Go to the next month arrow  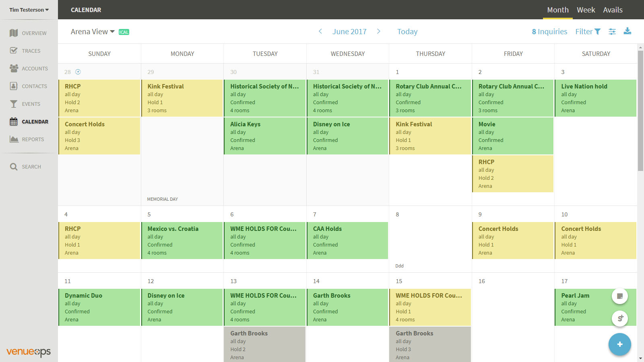(x=378, y=31)
